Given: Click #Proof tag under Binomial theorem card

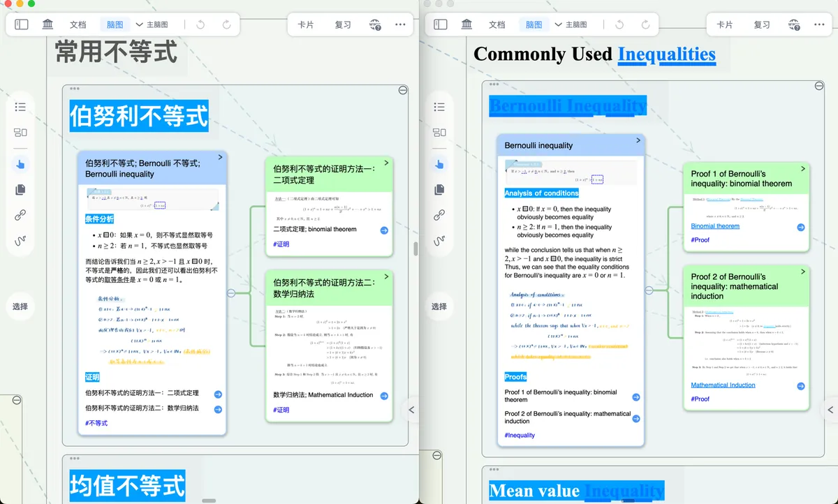Looking at the screenshot, I should point(700,240).
